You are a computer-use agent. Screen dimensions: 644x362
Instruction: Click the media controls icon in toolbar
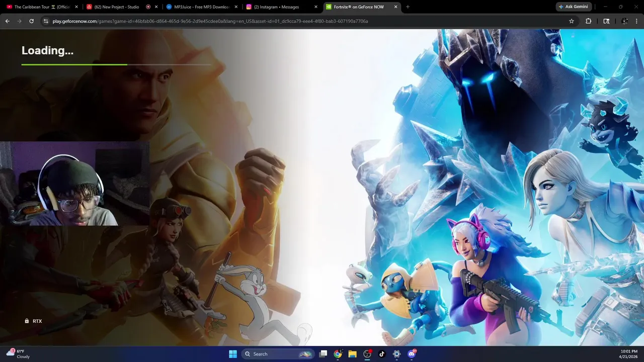point(606,21)
